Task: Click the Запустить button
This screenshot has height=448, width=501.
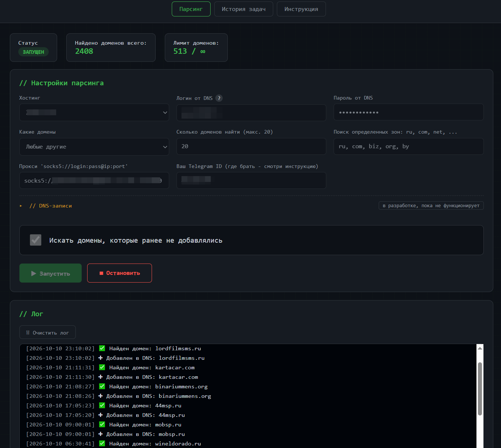Action: 51,273
